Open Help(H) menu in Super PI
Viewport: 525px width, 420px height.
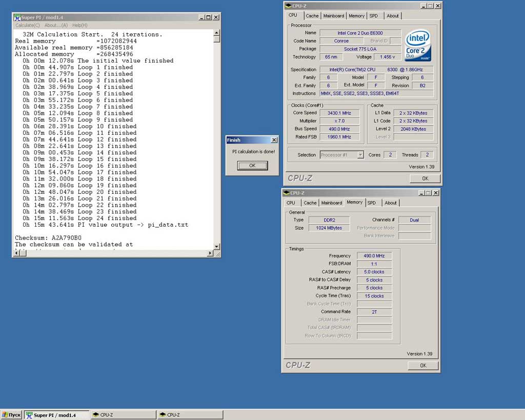[79, 25]
